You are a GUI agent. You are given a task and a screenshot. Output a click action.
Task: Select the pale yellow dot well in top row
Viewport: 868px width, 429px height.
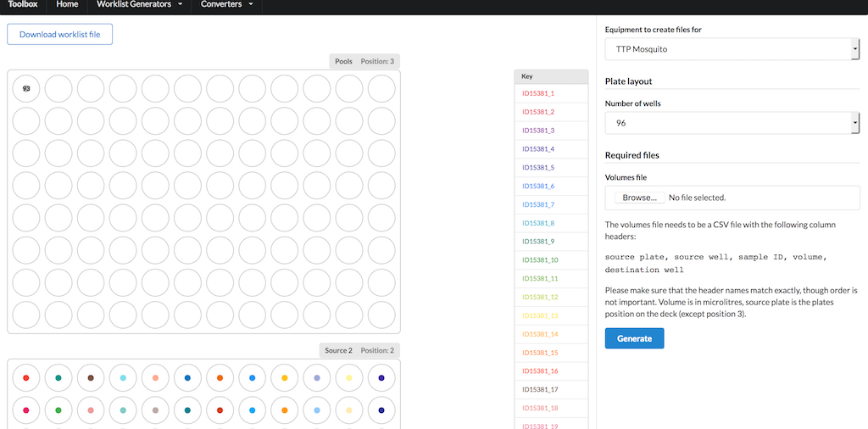349,378
